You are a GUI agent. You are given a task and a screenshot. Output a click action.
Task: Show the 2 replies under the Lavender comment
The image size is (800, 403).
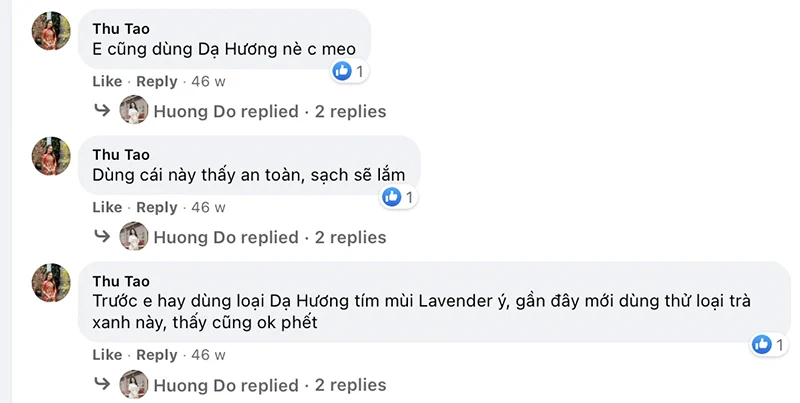tap(350, 385)
